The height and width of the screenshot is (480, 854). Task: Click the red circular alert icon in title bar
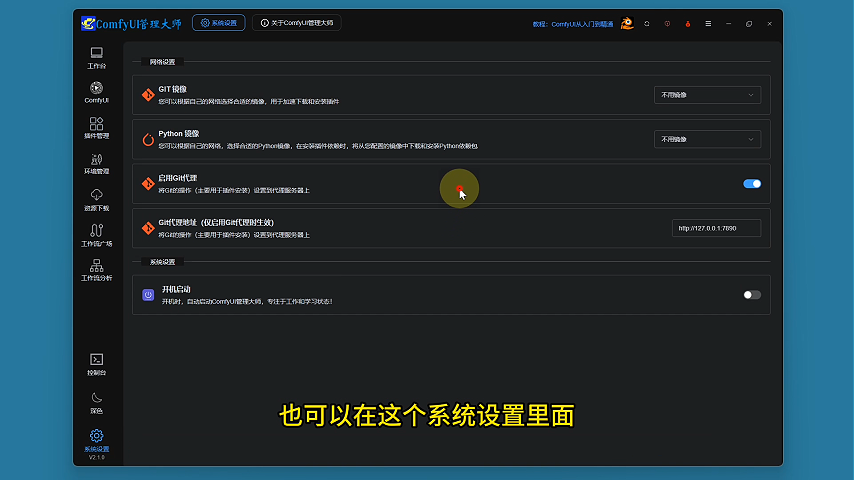coord(667,24)
